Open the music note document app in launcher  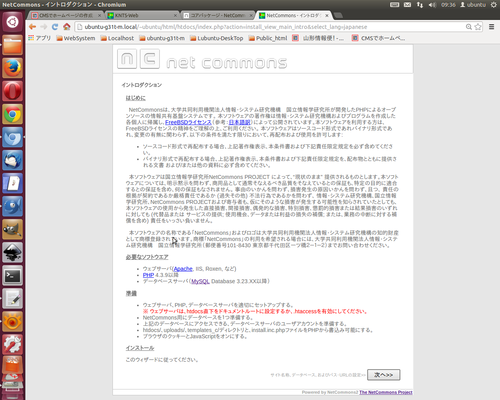pyautogui.click(x=12, y=183)
